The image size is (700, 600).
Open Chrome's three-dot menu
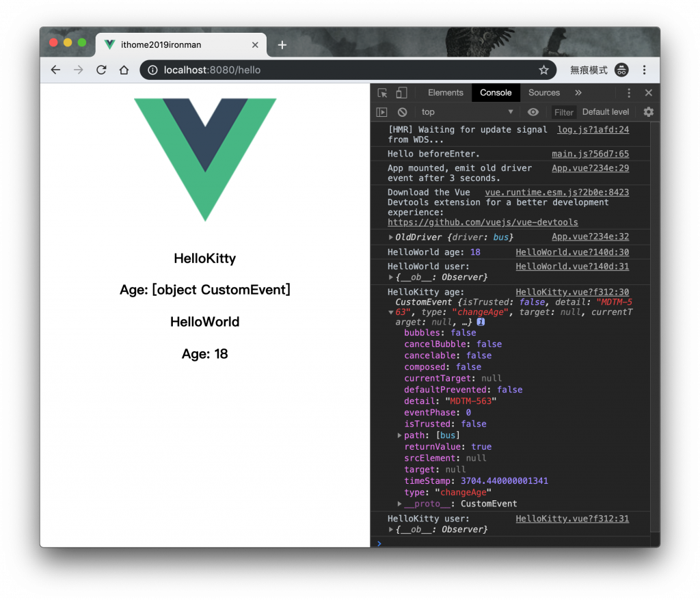(x=644, y=70)
